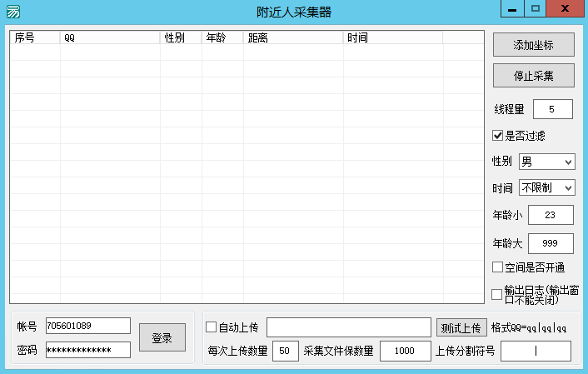Image resolution: width=588 pixels, height=374 pixels.
Task: Click the 年龄小 input field
Action: tap(551, 215)
